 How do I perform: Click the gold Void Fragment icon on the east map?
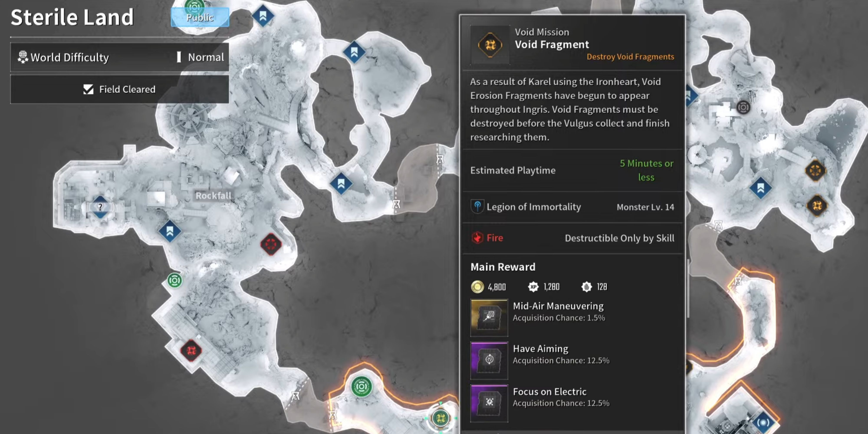point(817,205)
